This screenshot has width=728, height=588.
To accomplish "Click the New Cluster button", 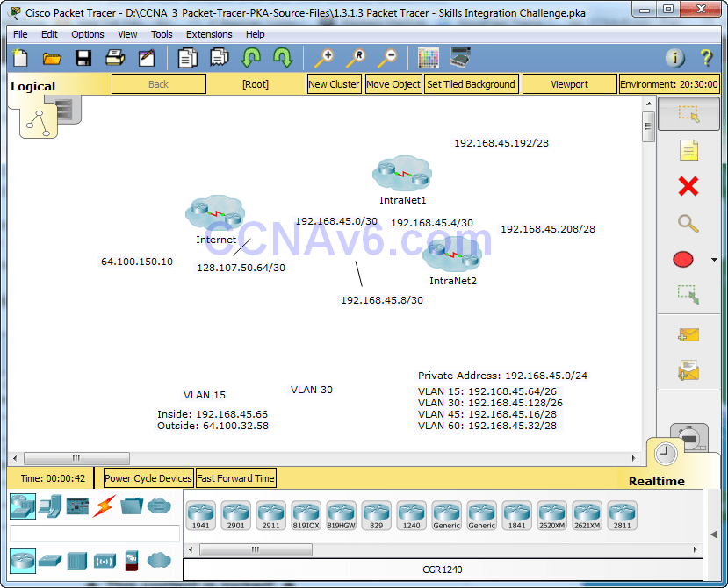I will pos(334,84).
